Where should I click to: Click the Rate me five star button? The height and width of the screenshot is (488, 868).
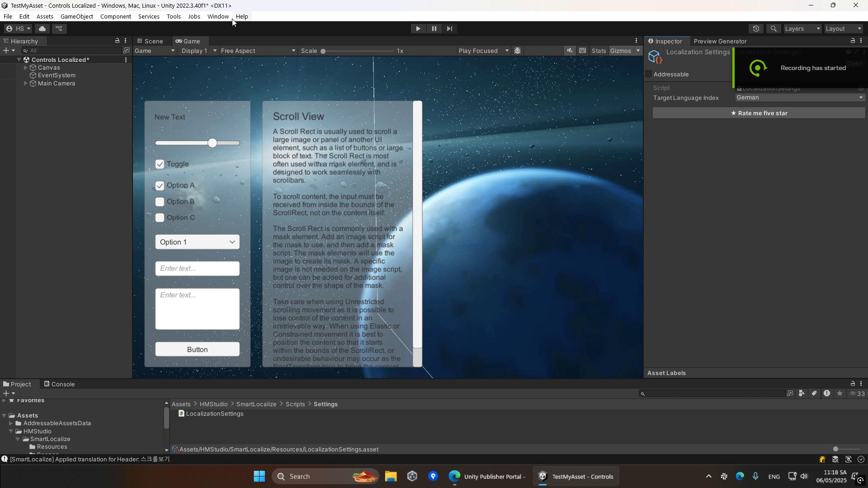[x=759, y=113]
